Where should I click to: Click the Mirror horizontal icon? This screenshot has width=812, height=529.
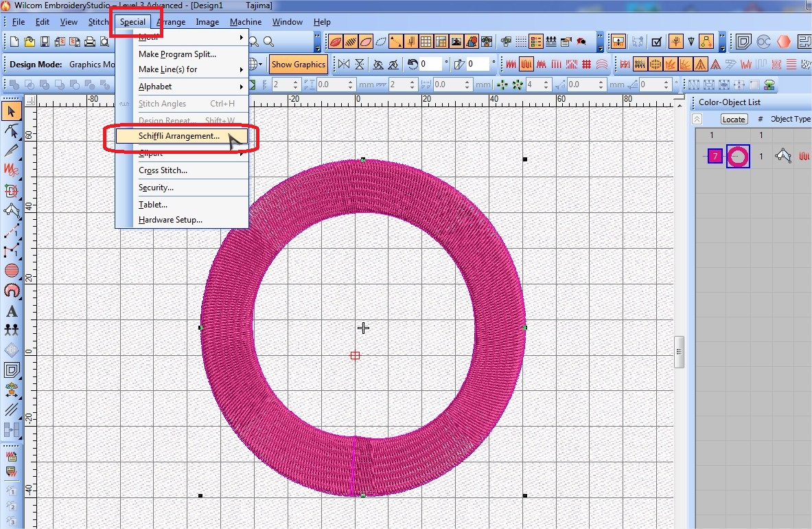coord(343,65)
